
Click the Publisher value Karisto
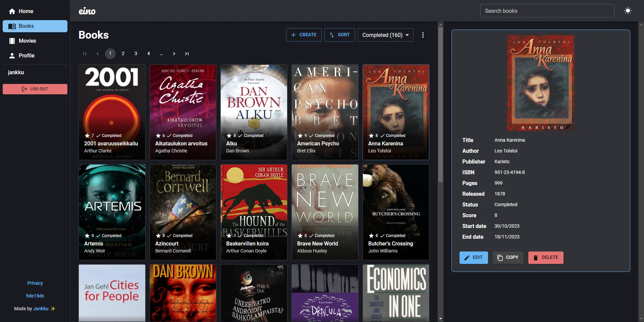[502, 162]
